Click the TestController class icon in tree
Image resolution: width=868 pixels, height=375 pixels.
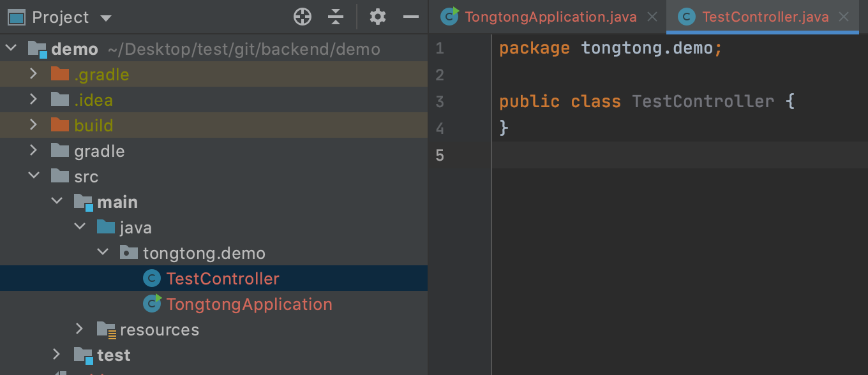[152, 279]
